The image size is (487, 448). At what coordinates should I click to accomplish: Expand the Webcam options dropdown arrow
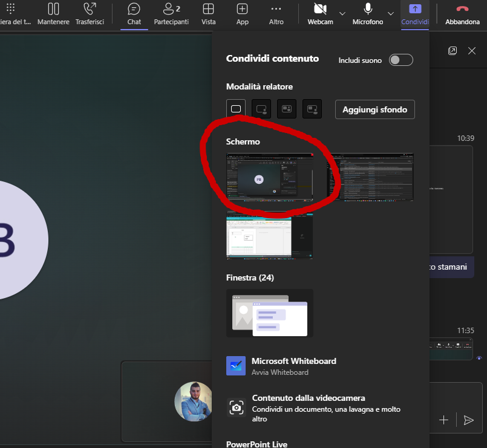pos(342,13)
